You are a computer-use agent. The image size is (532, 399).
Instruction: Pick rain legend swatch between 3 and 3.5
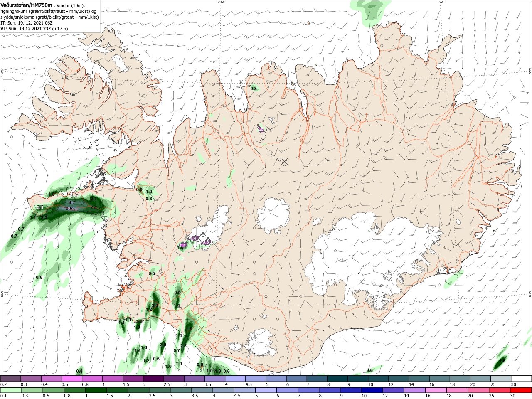point(181,390)
